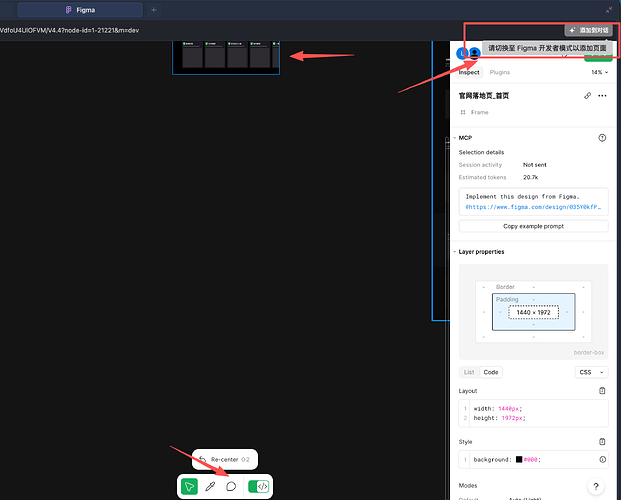Open the help button at bottom right

pos(597,485)
